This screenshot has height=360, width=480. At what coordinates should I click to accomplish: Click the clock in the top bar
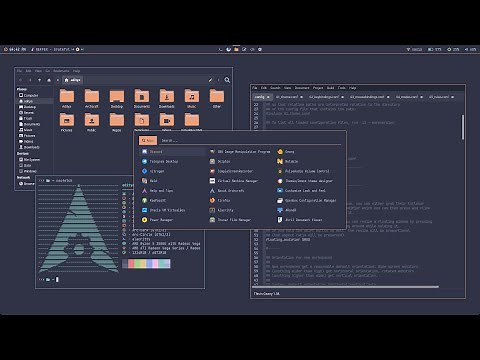[x=15, y=49]
